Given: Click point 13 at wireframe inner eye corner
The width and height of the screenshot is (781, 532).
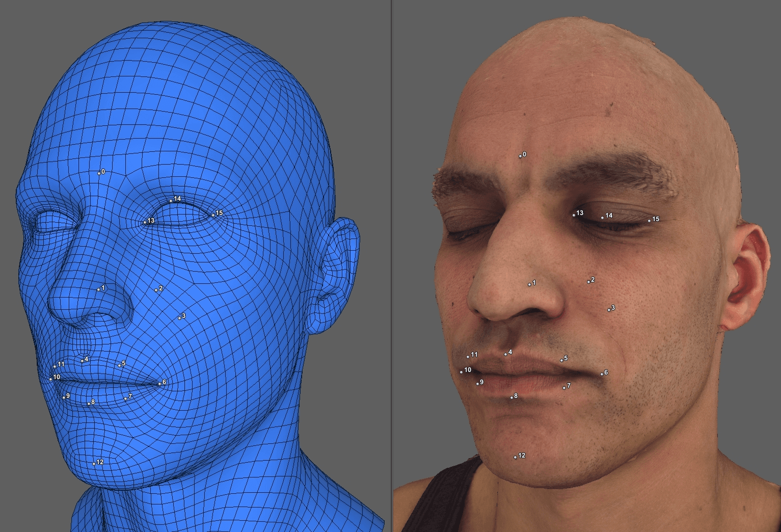Looking at the screenshot, I should click(x=145, y=222).
